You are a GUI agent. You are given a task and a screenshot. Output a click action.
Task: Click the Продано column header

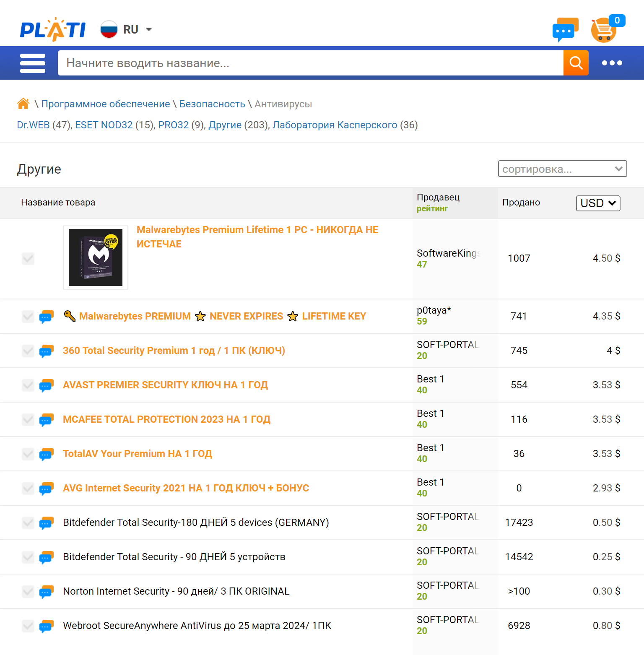(x=521, y=203)
